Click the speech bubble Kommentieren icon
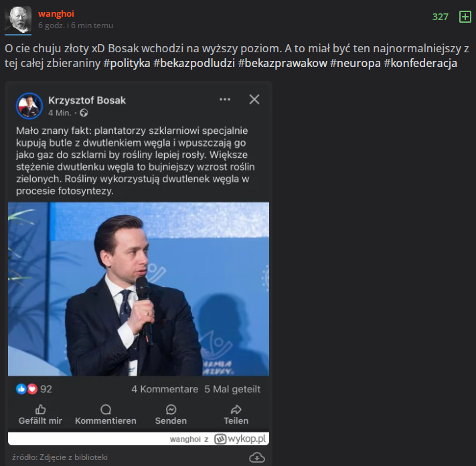This screenshot has height=466, width=476. click(106, 409)
